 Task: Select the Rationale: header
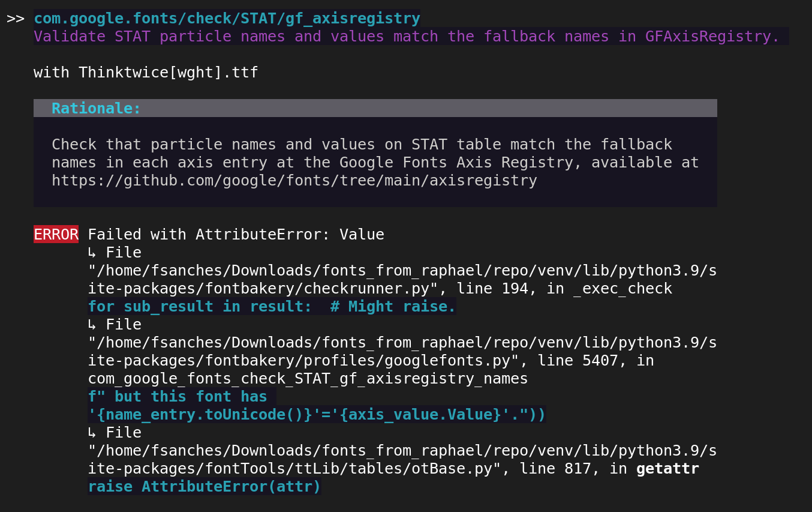point(95,108)
